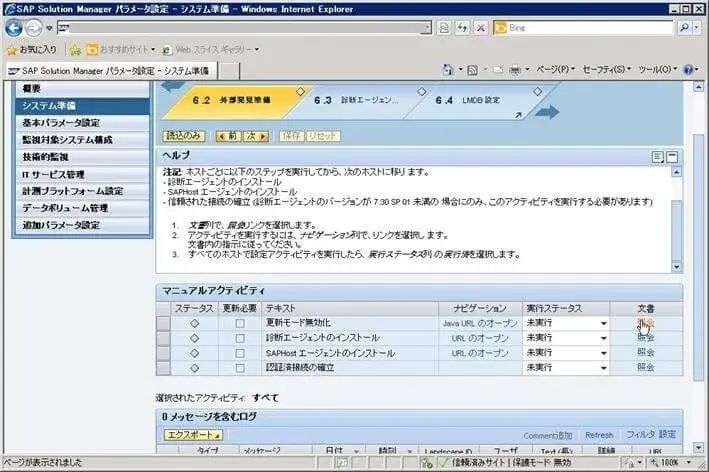Open a new empty browser tab
The image size is (709, 472).
tap(229, 71)
